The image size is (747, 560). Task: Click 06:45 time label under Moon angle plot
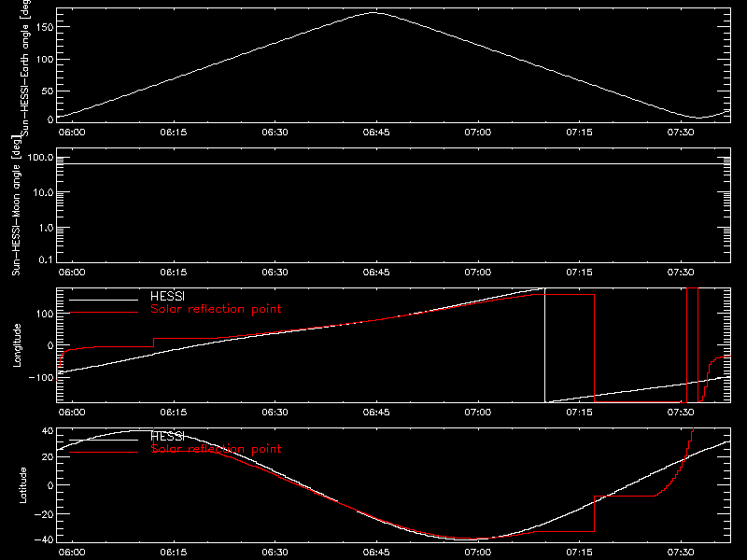coord(376,273)
